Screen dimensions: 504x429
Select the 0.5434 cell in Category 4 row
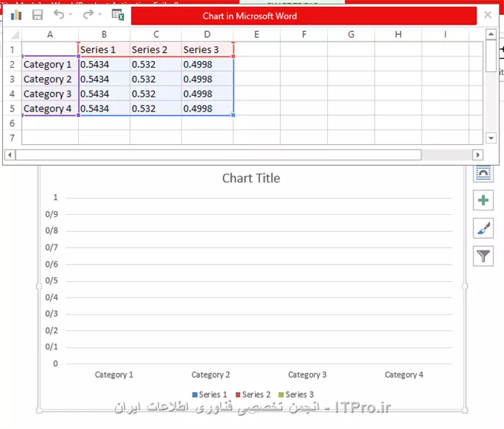(104, 109)
